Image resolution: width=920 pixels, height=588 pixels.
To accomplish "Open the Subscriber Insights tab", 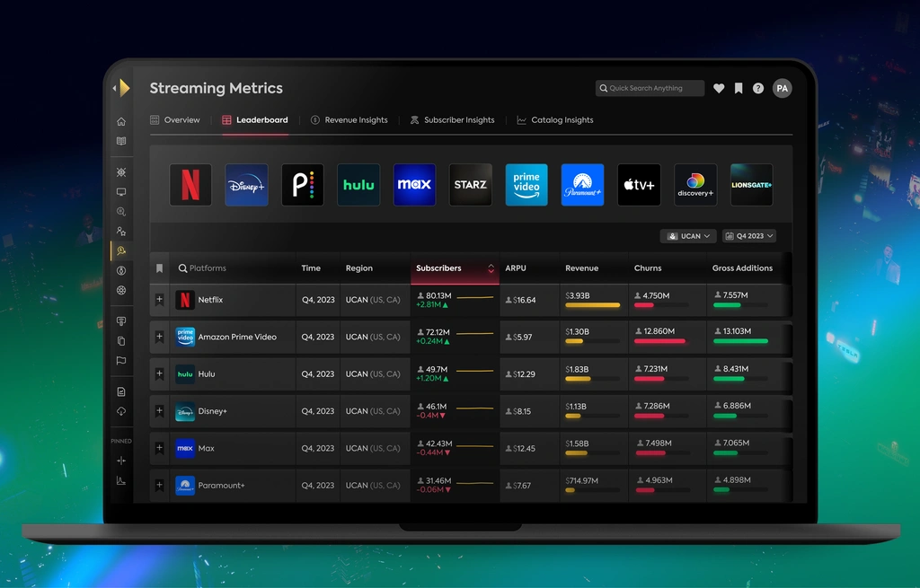I will tap(452, 119).
